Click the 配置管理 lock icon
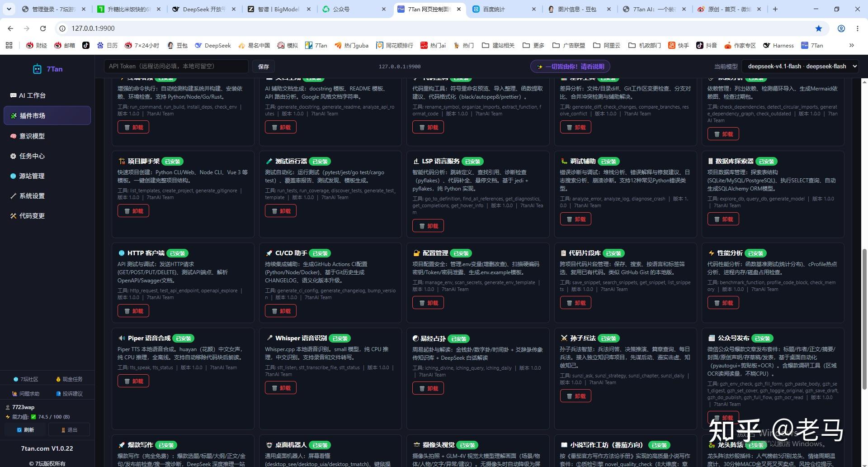 click(416, 253)
